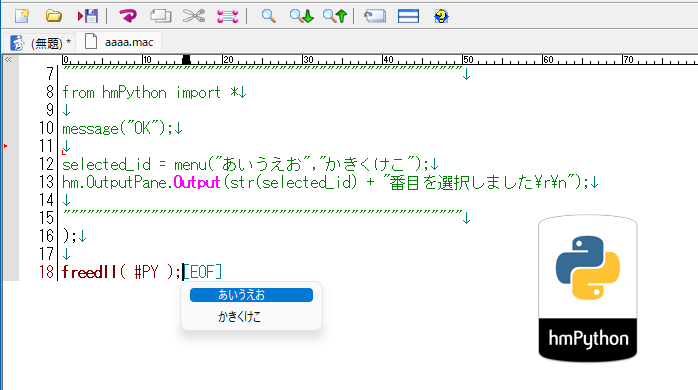Click message("OK") text on line 10
698x390 pixels.
[114, 129]
